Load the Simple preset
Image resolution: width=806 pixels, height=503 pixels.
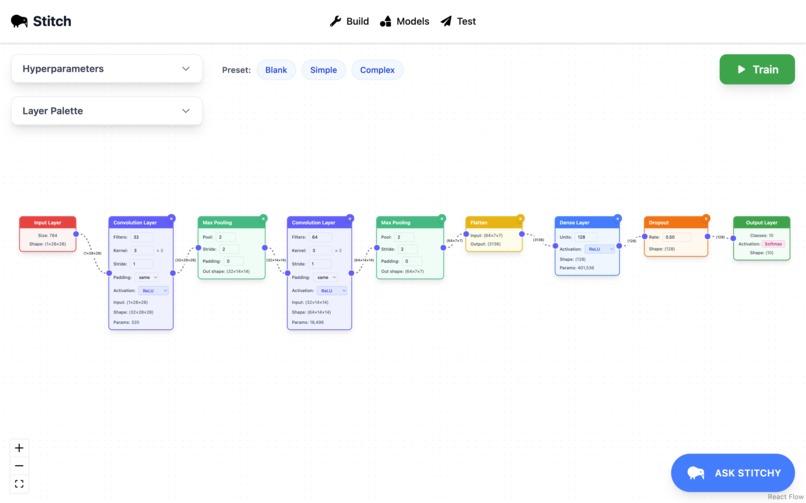pos(323,70)
